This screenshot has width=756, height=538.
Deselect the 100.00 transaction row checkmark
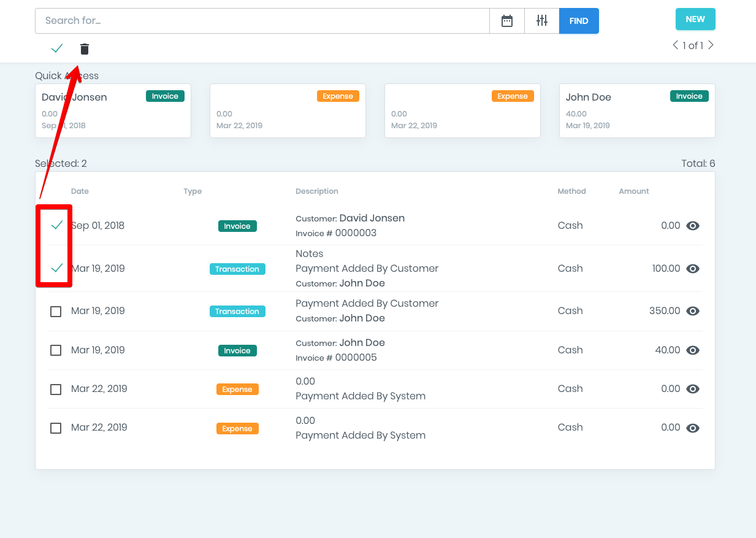point(56,268)
